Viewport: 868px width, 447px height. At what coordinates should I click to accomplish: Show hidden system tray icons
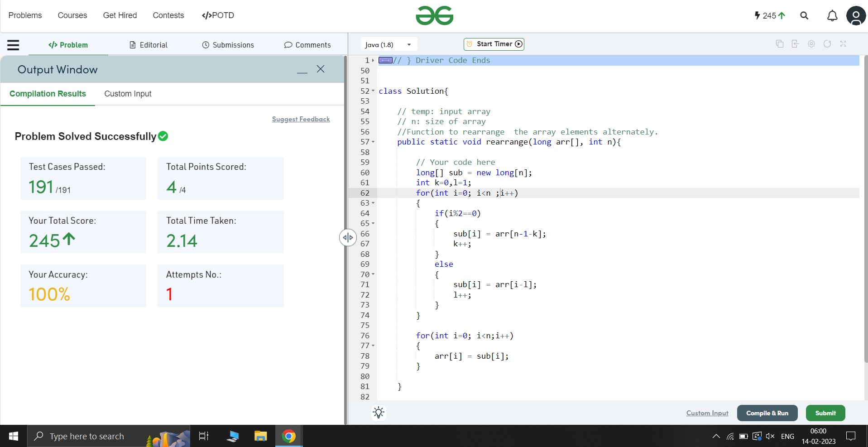click(x=716, y=436)
